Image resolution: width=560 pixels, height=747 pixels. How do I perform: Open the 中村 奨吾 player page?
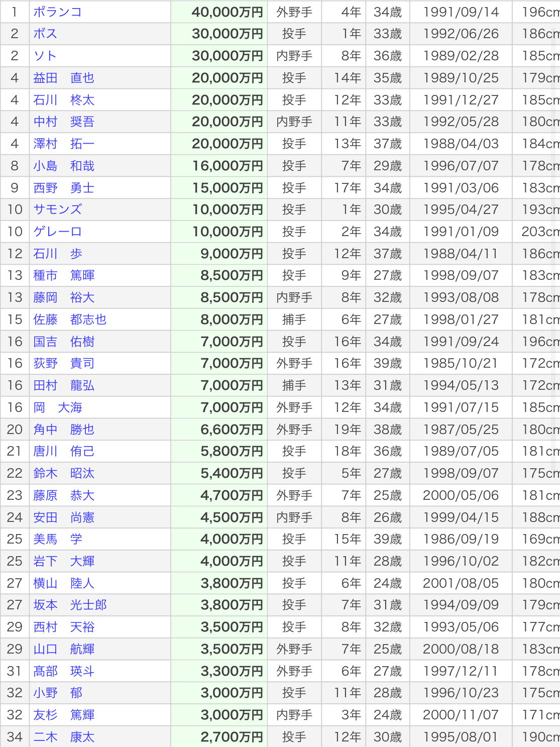64,122
